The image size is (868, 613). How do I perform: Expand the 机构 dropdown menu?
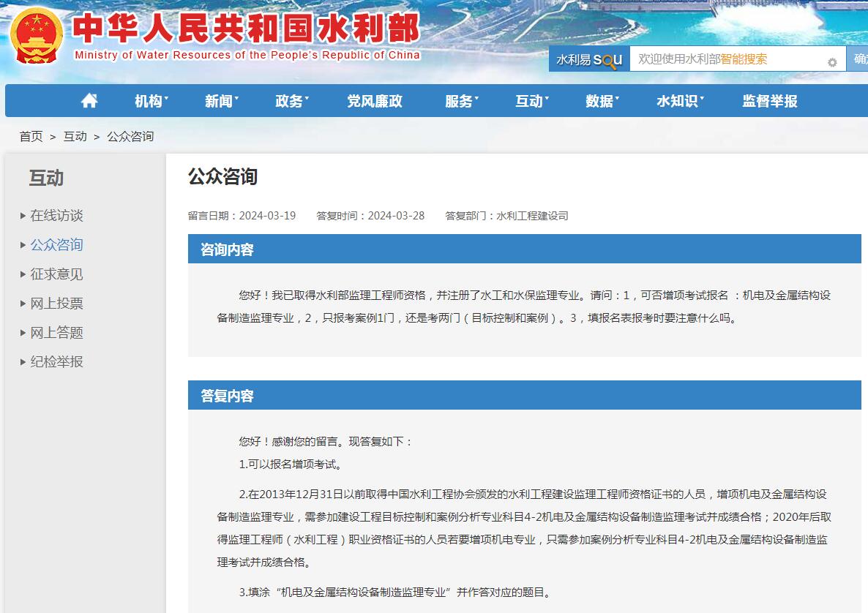point(151,101)
